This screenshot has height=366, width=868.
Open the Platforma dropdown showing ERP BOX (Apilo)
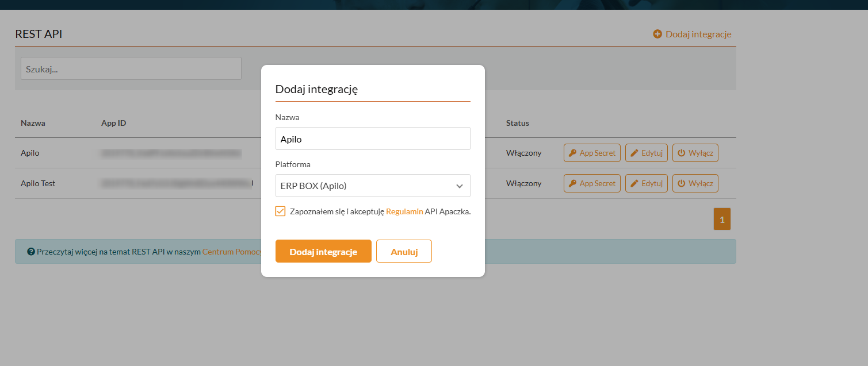tap(373, 186)
